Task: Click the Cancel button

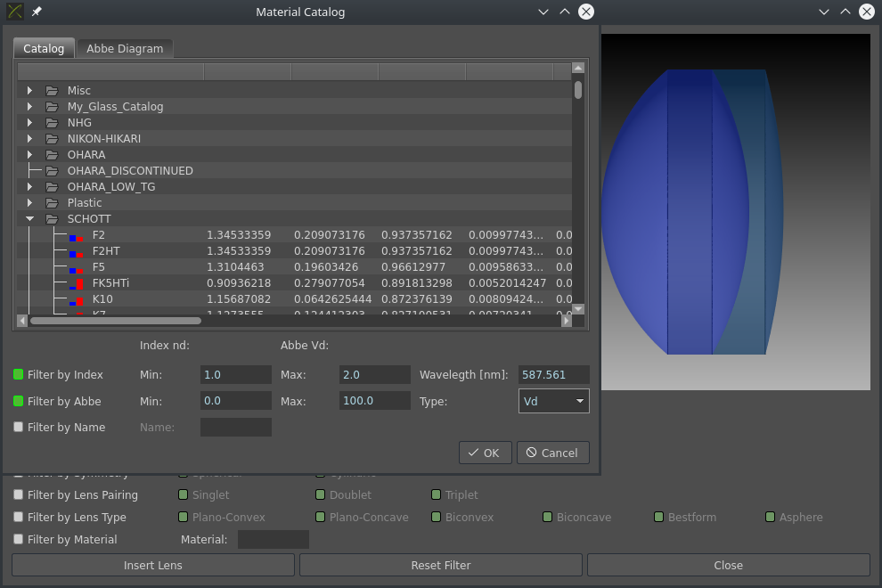Action: [553, 453]
